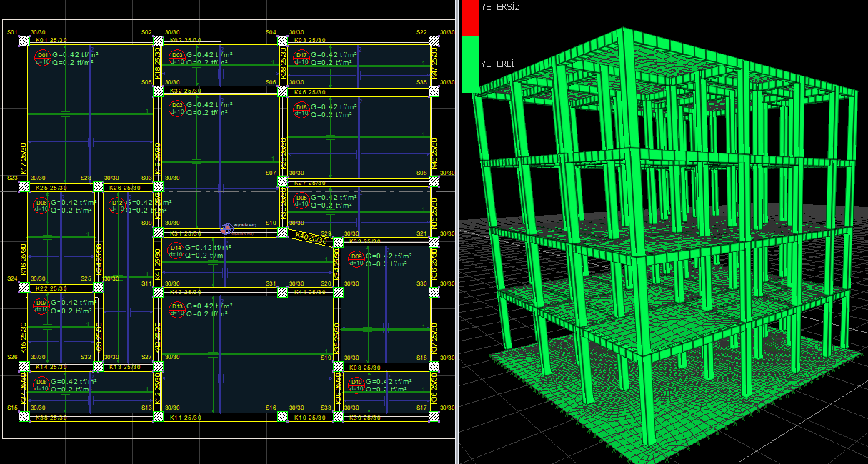Select column name label S24
Image resolution: width=868 pixels, height=464 pixels.
[12, 278]
